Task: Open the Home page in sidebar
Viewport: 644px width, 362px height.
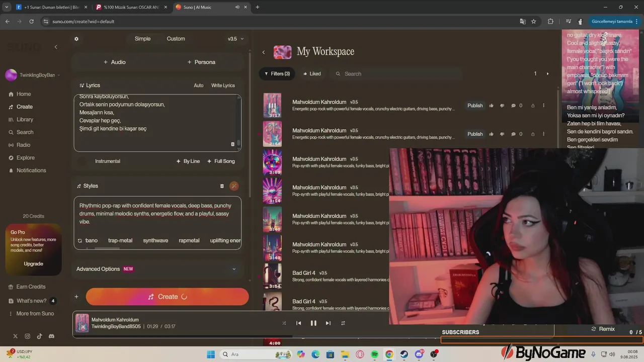Action: click(20, 94)
